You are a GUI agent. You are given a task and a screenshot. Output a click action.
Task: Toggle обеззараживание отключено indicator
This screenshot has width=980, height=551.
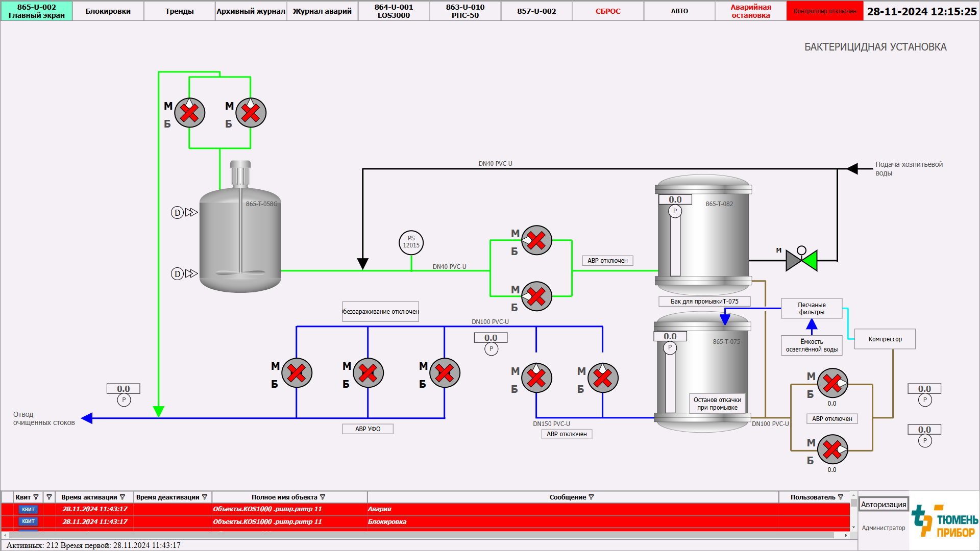point(380,312)
